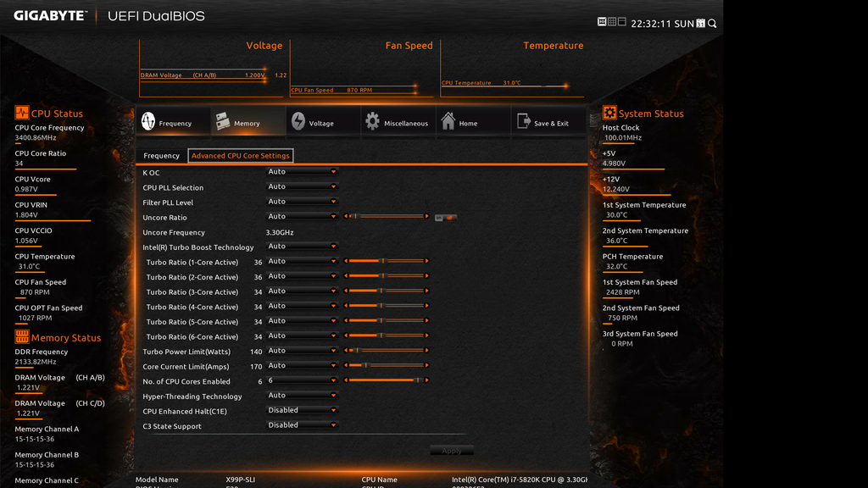Open the Hyper-Threading Technology dropdown
Image resolution: width=868 pixels, height=488 pixels.
click(302, 395)
